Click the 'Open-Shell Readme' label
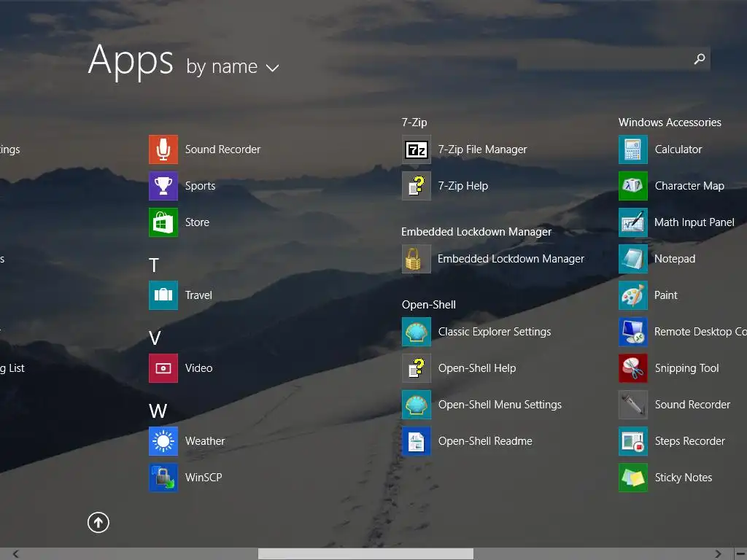The height and width of the screenshot is (560, 747). (485, 441)
